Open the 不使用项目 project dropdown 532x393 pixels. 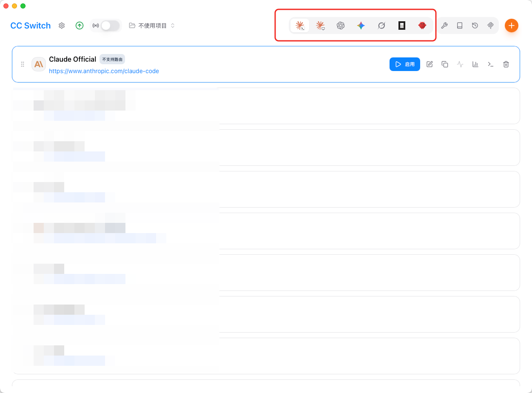(152, 26)
